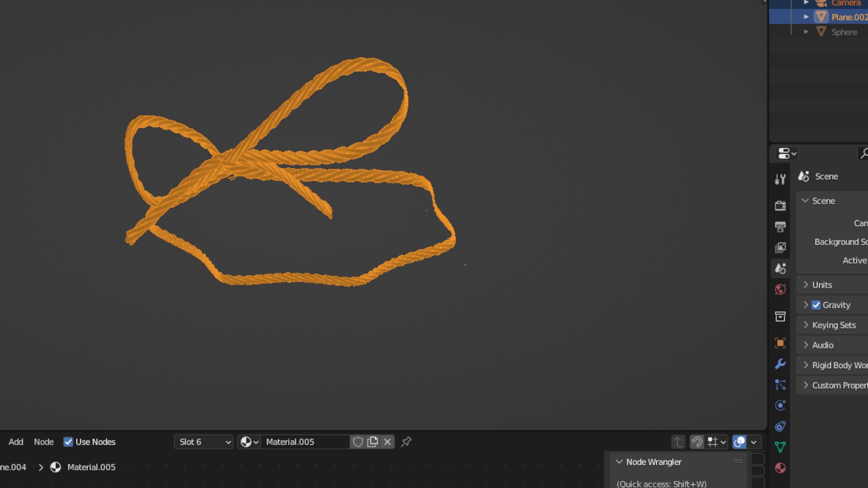
Task: Open the Scene properties tab icon
Action: point(780,268)
